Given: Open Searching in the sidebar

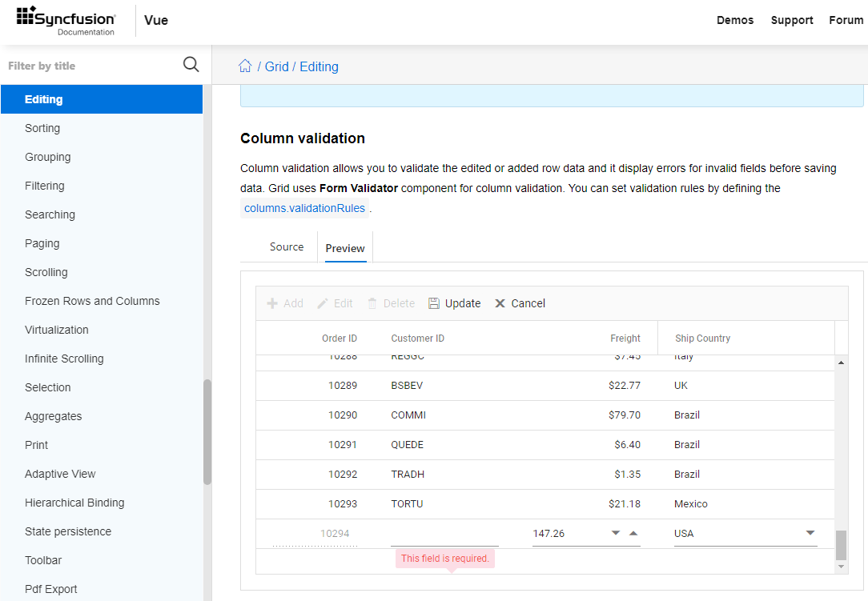Looking at the screenshot, I should click(x=50, y=214).
